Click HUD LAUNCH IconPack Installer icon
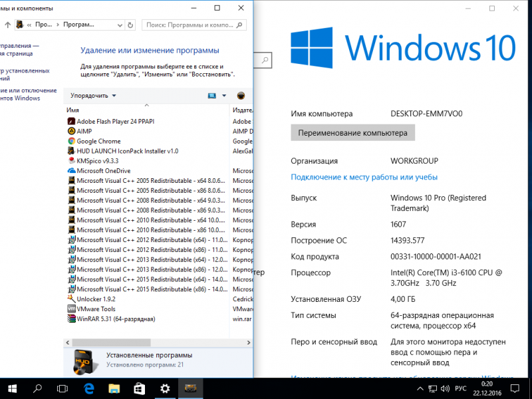 (x=71, y=151)
